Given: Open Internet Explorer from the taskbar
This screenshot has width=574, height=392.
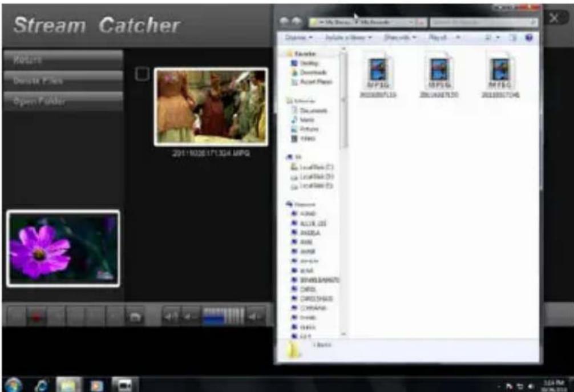Looking at the screenshot, I should coord(42,384).
